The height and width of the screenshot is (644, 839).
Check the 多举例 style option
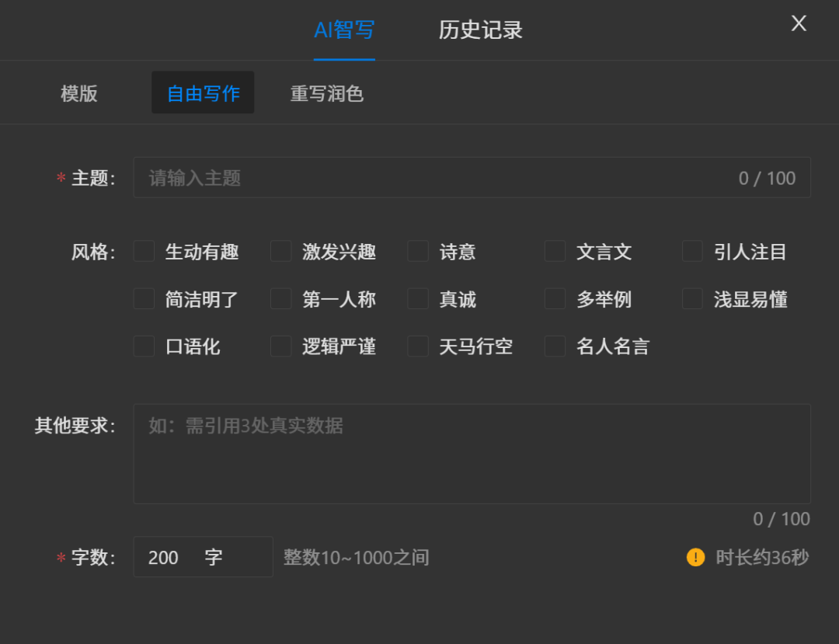[x=555, y=298]
